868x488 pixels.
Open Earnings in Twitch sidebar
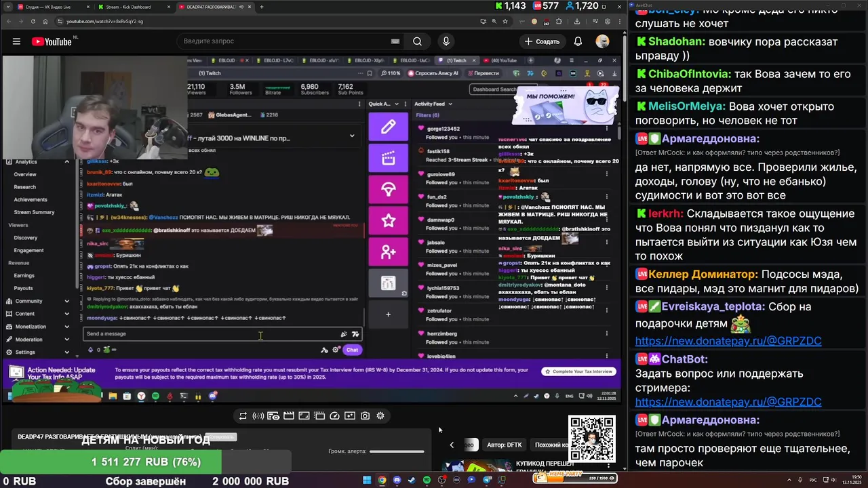pyautogui.click(x=24, y=276)
